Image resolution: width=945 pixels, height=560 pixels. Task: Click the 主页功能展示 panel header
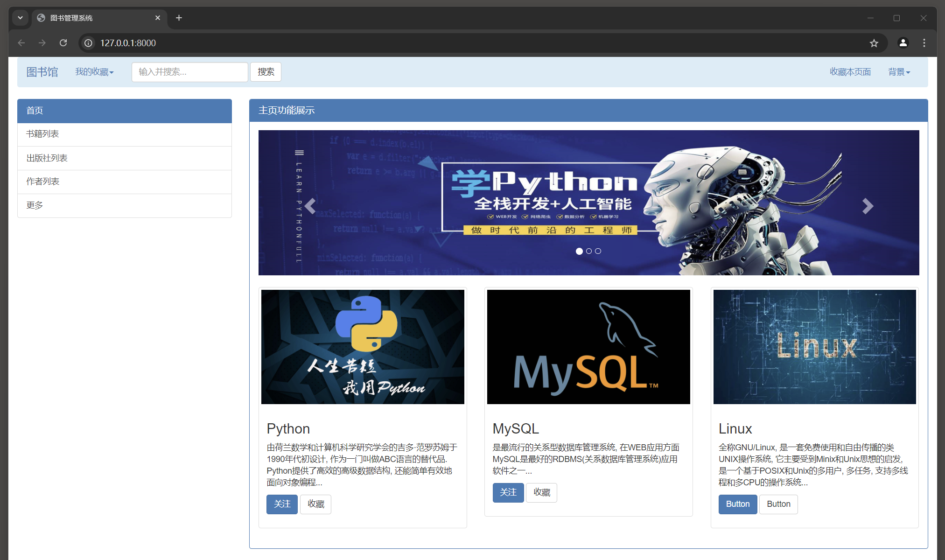click(x=588, y=111)
